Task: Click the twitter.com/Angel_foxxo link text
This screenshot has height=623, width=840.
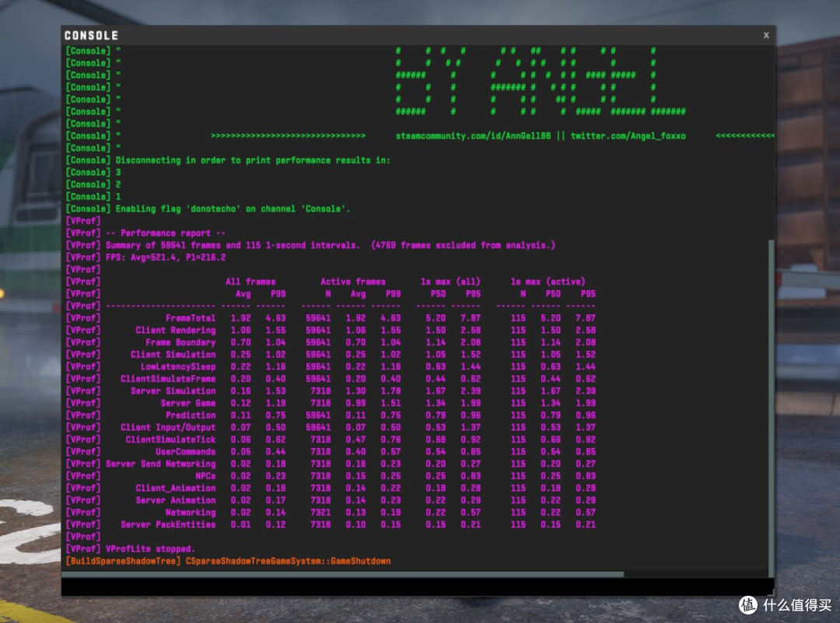Action: (628, 136)
